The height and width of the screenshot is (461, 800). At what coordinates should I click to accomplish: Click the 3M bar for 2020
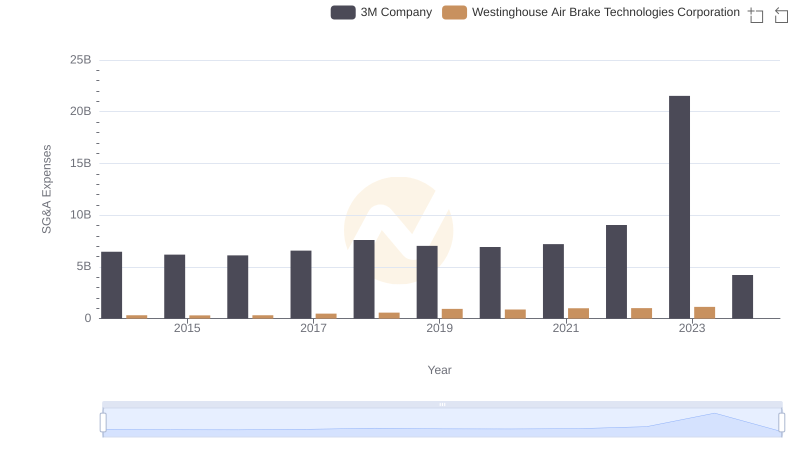(x=490, y=283)
